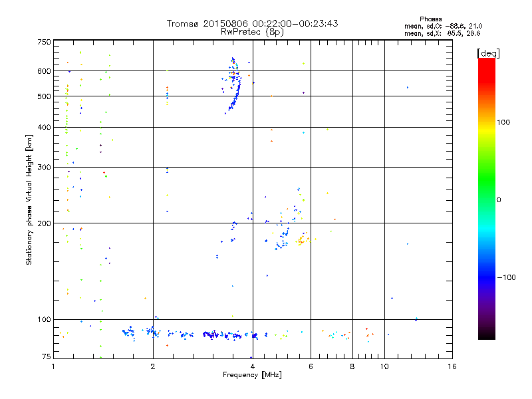Click the x-axis tick label '6'

(x=311, y=366)
